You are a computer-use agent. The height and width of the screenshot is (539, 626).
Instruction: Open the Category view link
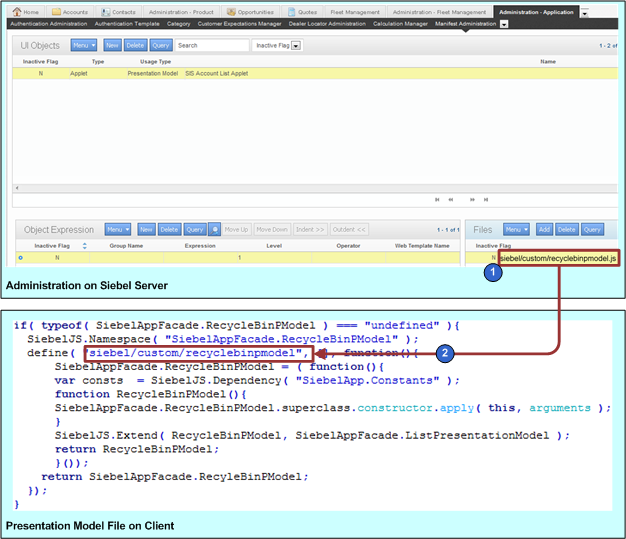(178, 24)
